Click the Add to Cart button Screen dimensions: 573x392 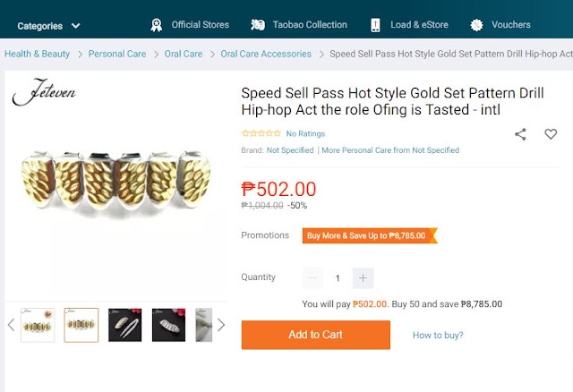(316, 335)
